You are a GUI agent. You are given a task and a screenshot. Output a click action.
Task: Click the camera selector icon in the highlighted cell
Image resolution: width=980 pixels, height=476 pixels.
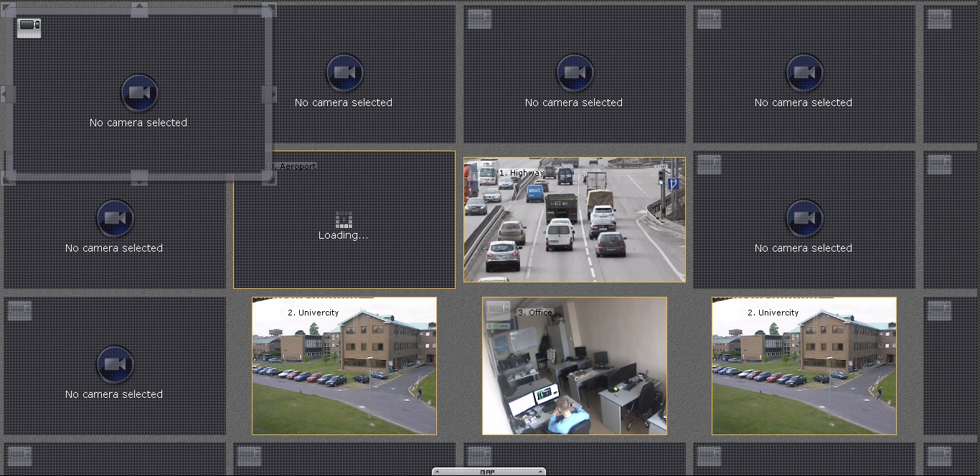click(29, 28)
